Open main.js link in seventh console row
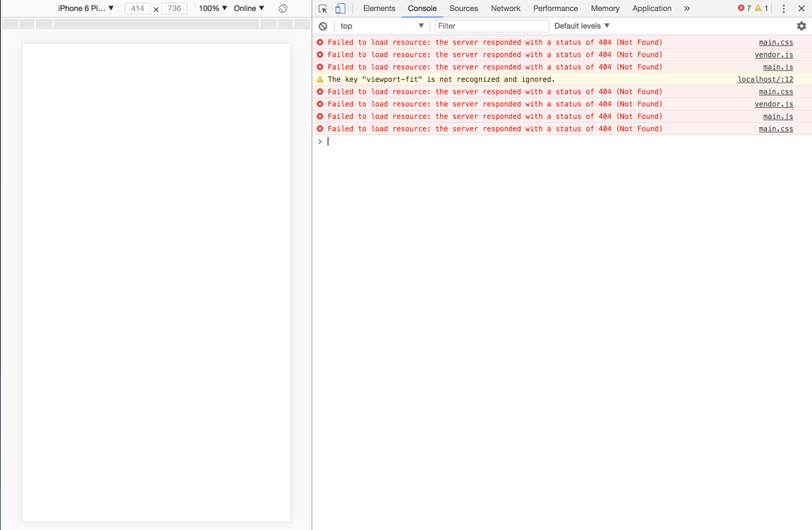Screen dimensions: 812x530 click(778, 117)
